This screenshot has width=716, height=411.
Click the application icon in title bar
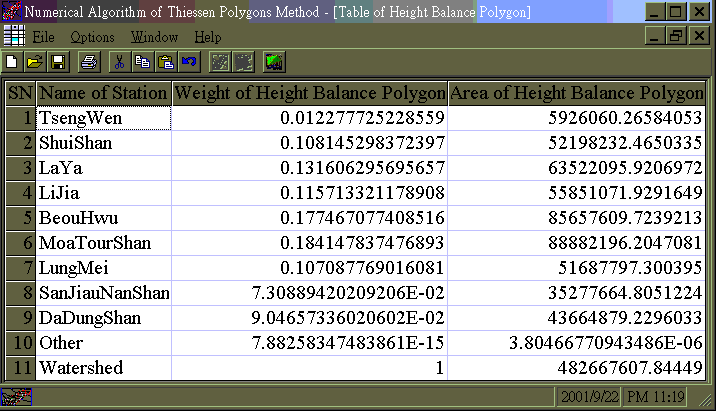click(x=11, y=11)
